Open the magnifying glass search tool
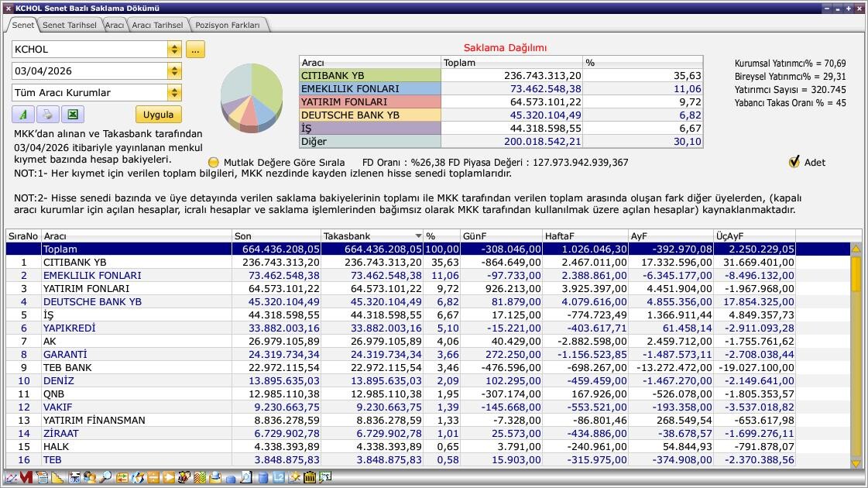The image size is (868, 488). tap(105, 477)
